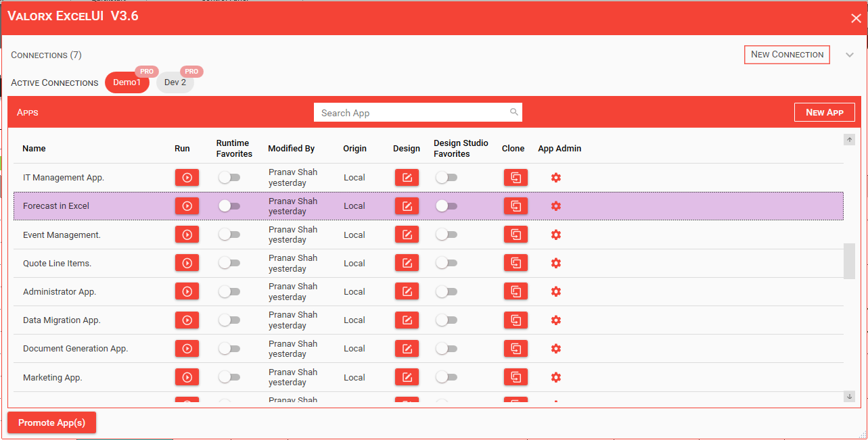The image size is (868, 440).
Task: Select the Demo1 active connection
Action: pyautogui.click(x=127, y=82)
